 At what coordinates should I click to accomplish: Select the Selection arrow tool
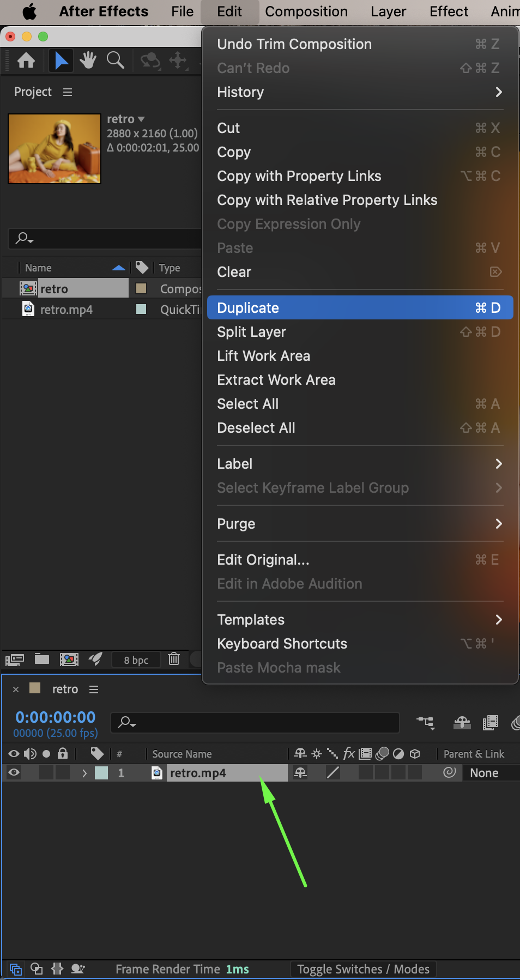point(61,61)
